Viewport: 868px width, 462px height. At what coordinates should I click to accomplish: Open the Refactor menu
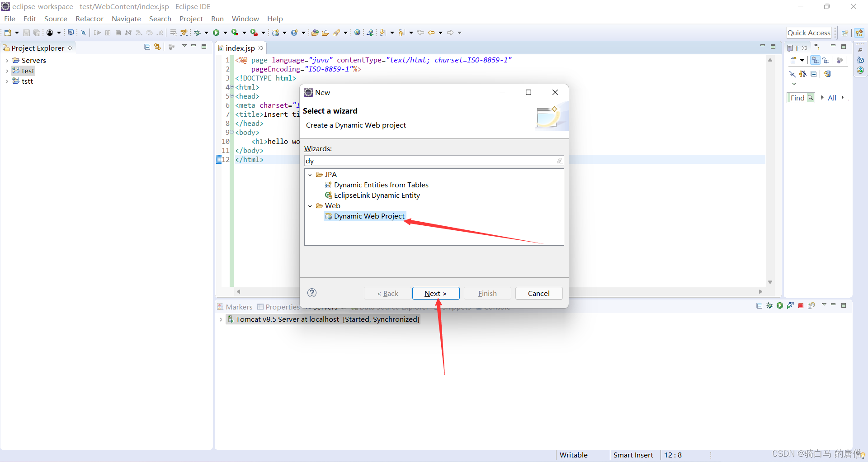point(90,19)
